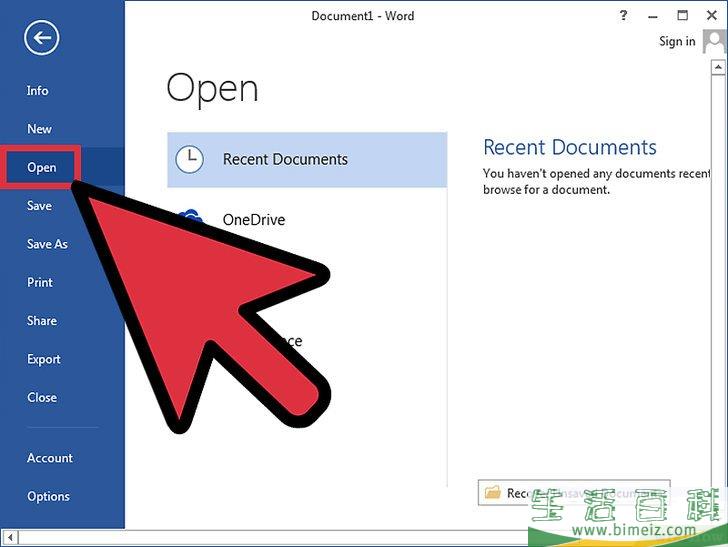Select Save As in the sidebar
The image size is (728, 547).
(x=47, y=244)
